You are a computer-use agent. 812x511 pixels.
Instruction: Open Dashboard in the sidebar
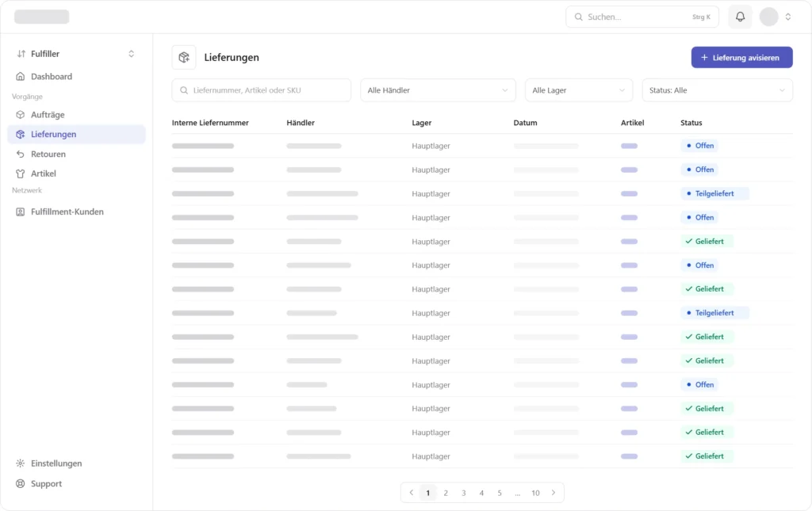(x=77, y=77)
